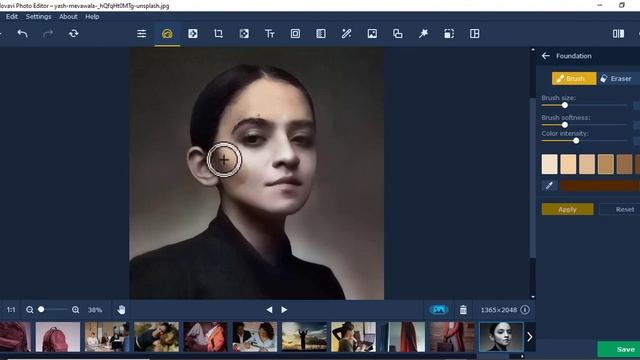Pick color with the eyedropper tool
640x360 pixels.
click(549, 186)
